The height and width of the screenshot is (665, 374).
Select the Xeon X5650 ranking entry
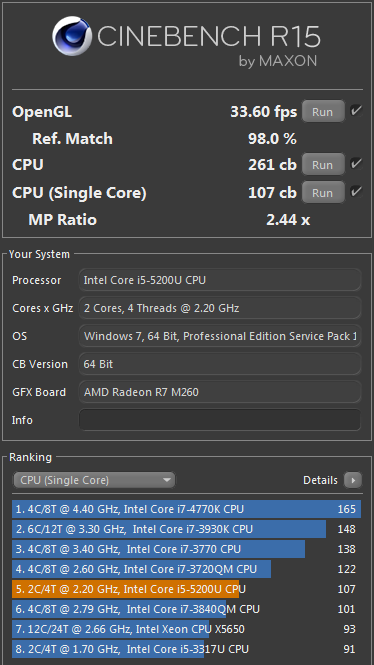pos(187,629)
